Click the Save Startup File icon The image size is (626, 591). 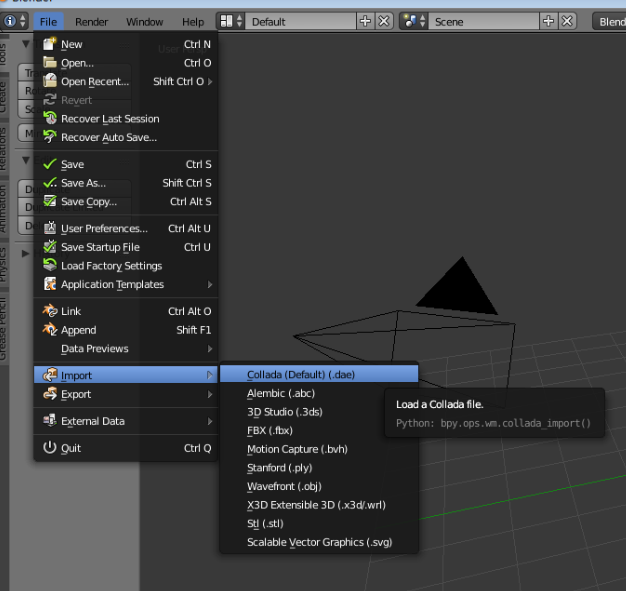50,246
